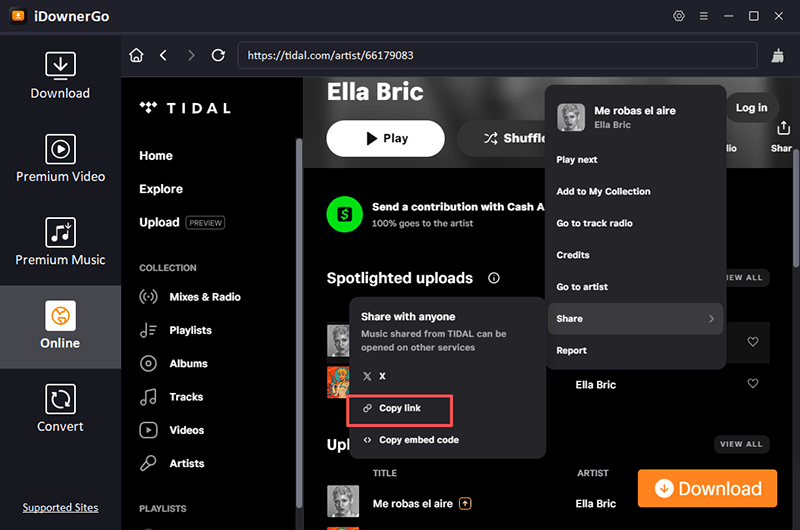Open Premium Video section
This screenshot has width=800, height=530.
coord(60,159)
